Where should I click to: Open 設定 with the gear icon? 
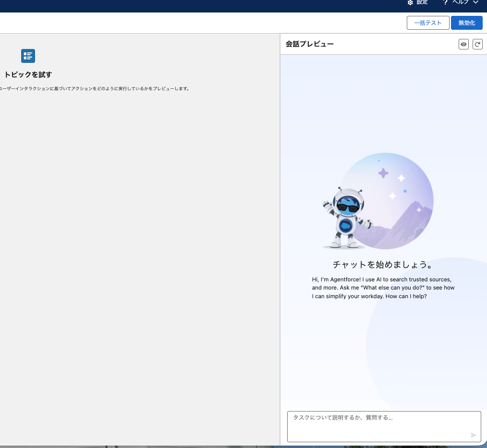tap(417, 2)
